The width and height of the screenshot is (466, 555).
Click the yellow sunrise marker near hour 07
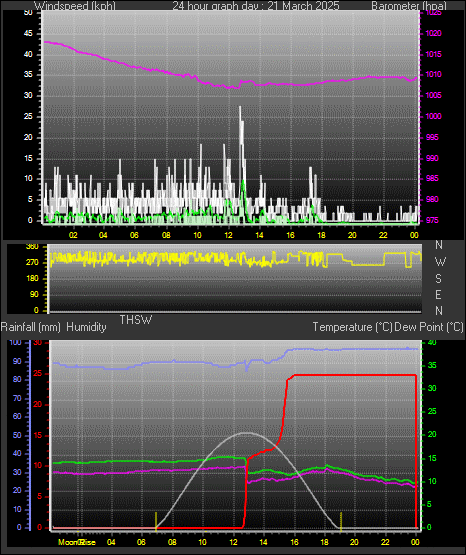(156, 521)
